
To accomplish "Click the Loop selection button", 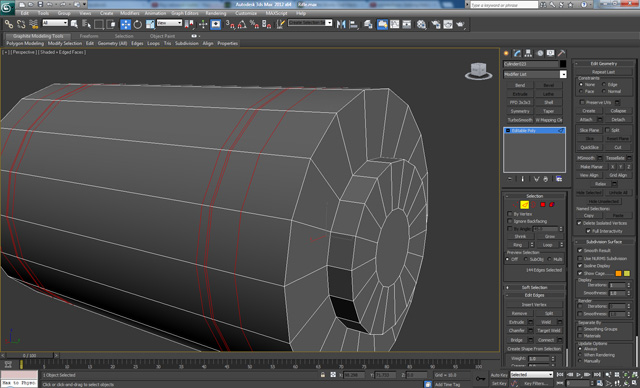I will coord(547,245).
